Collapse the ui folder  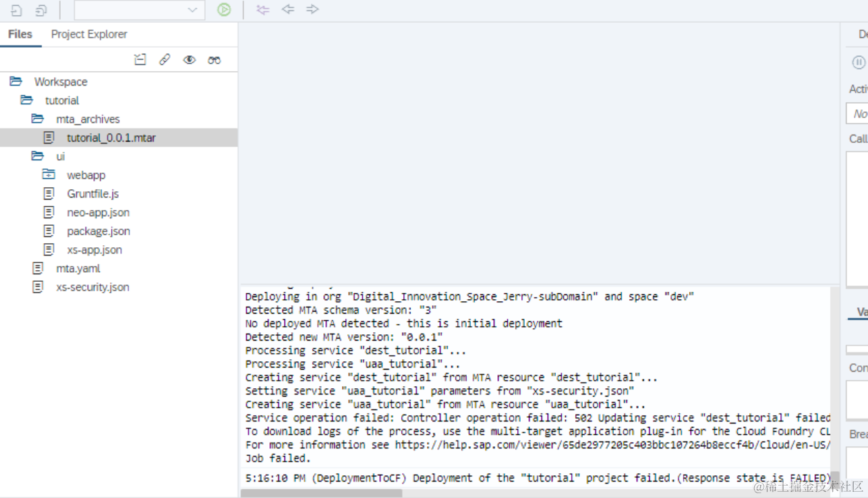point(37,156)
